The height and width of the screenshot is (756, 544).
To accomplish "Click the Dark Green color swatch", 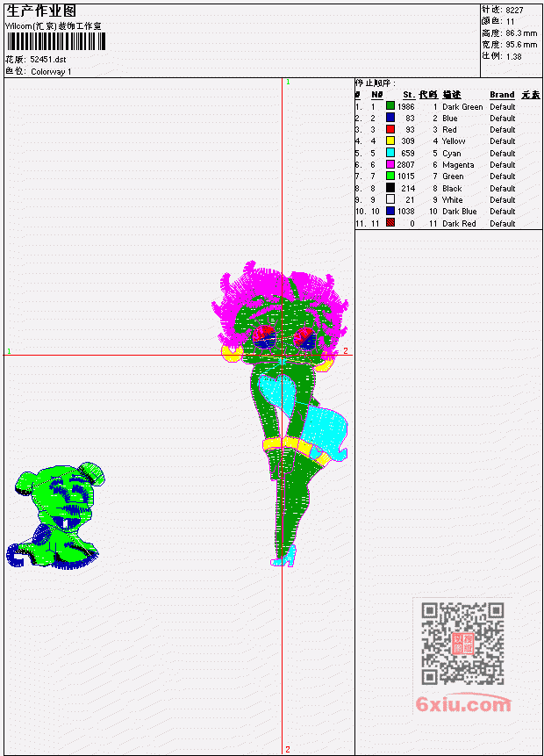I will coord(390,106).
